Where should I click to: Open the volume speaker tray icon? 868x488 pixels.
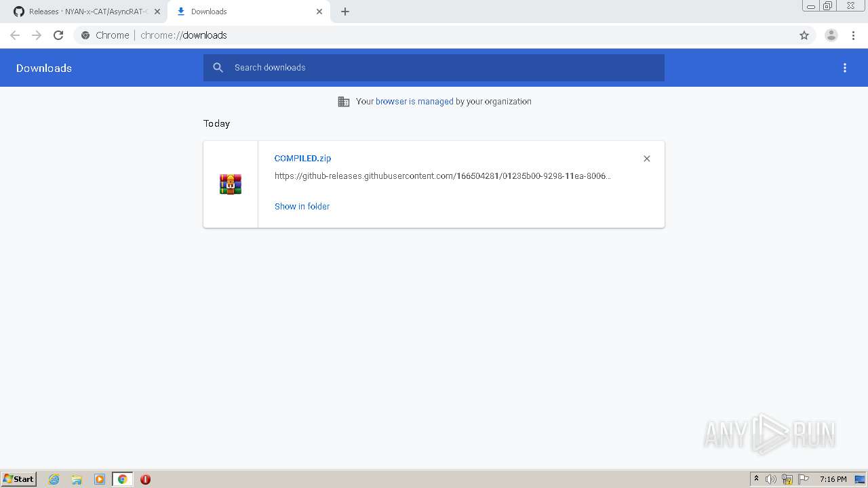(770, 479)
